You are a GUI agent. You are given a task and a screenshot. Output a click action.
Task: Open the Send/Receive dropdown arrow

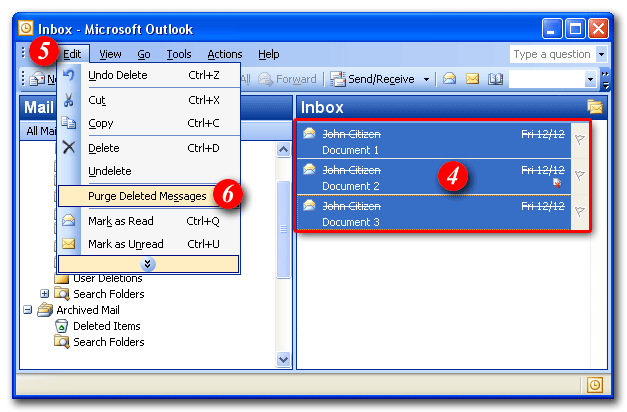click(x=426, y=79)
